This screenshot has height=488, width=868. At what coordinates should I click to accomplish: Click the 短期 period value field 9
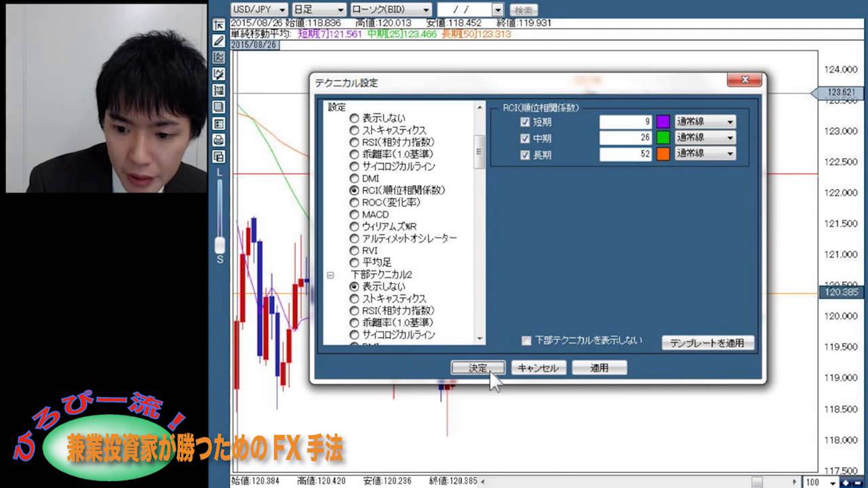pos(625,122)
